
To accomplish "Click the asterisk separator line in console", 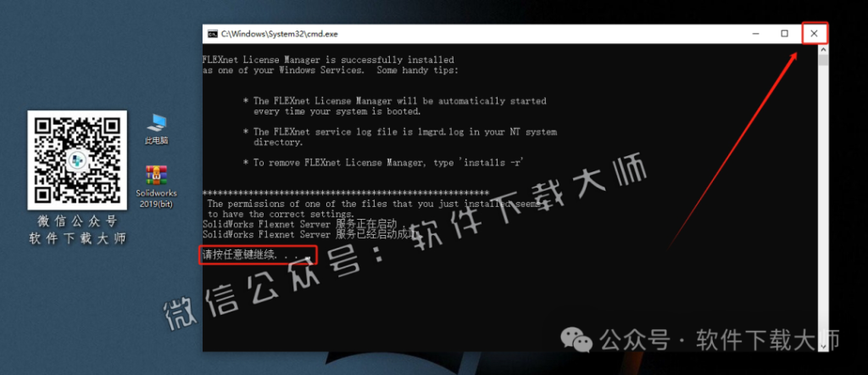I will click(346, 193).
